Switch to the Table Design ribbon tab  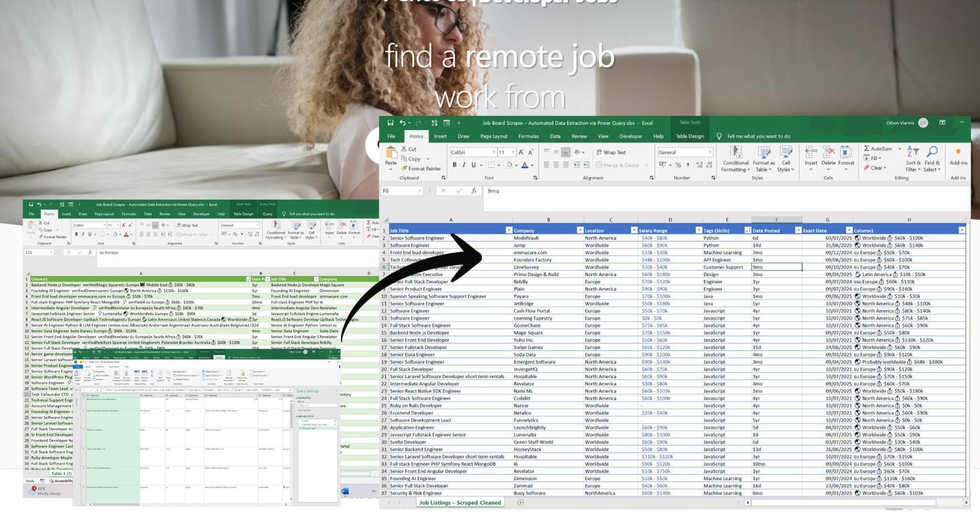(x=689, y=136)
